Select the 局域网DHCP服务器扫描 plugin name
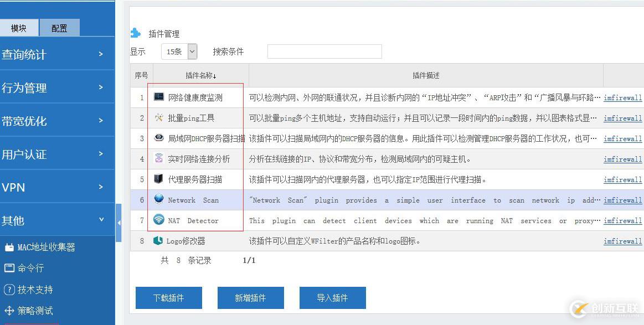Screen dimensions: 644x325 (206, 138)
